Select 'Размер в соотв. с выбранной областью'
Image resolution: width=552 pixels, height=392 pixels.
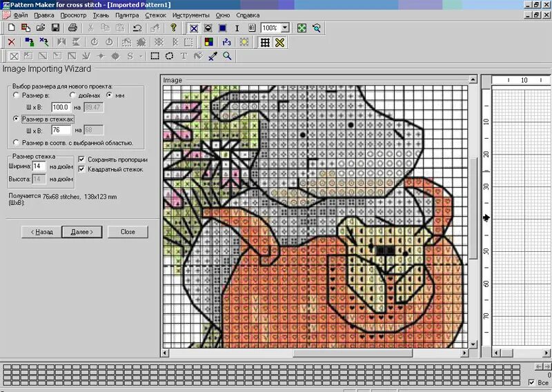pos(16,143)
